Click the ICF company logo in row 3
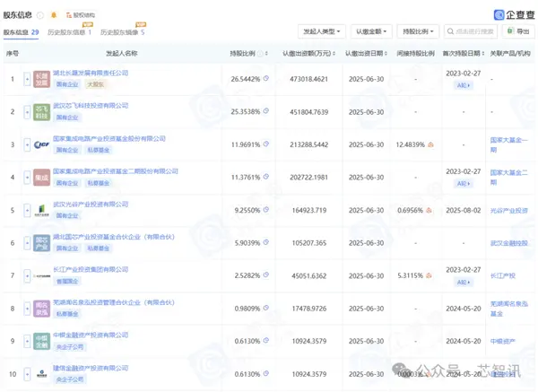This screenshot has width=538, height=392. [41, 144]
